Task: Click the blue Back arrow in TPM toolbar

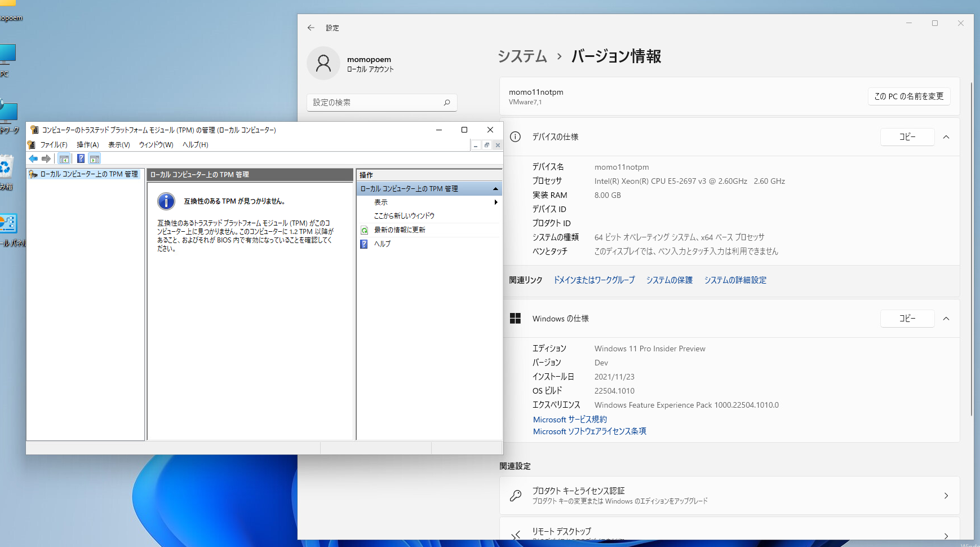Action: pos(33,159)
